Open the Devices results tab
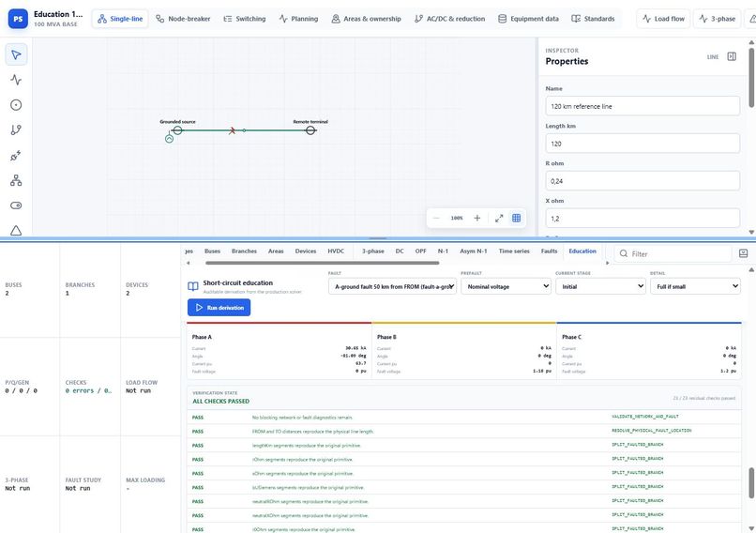Viewport: 756px width, 533px height. [306, 251]
